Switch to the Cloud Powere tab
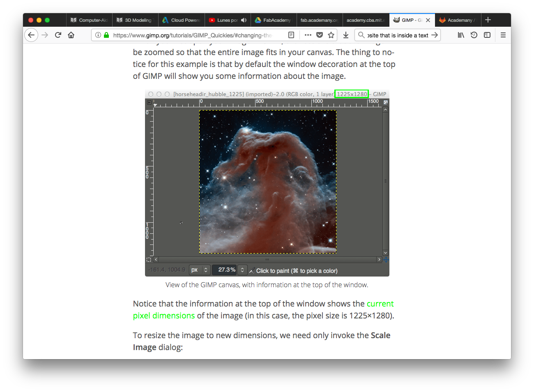The image size is (534, 392). pos(181,20)
